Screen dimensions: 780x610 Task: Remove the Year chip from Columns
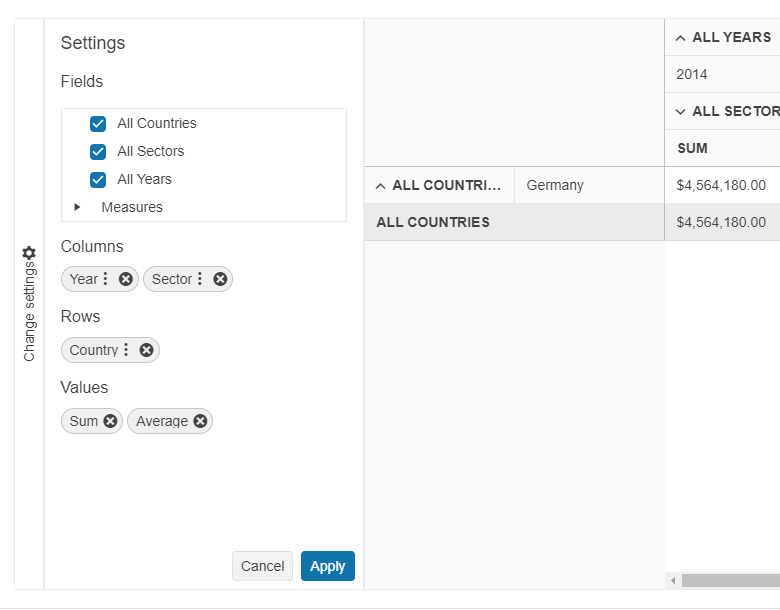pyautogui.click(x=126, y=279)
